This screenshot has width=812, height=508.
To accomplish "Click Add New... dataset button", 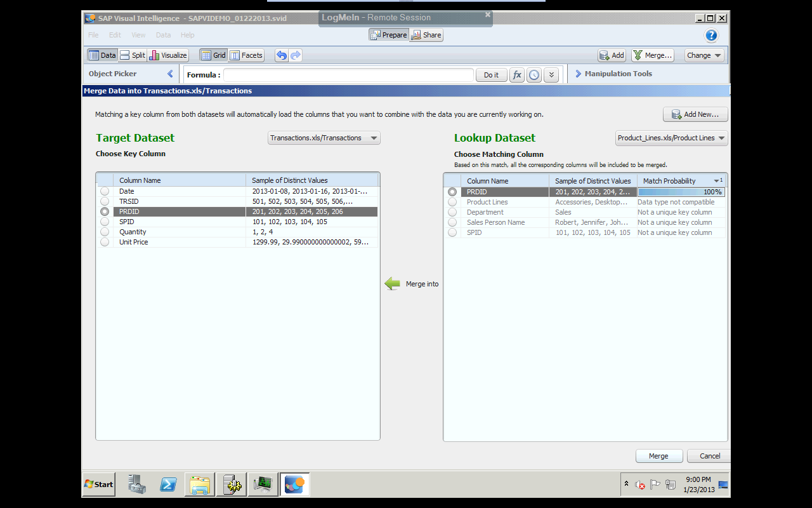I will point(695,114).
